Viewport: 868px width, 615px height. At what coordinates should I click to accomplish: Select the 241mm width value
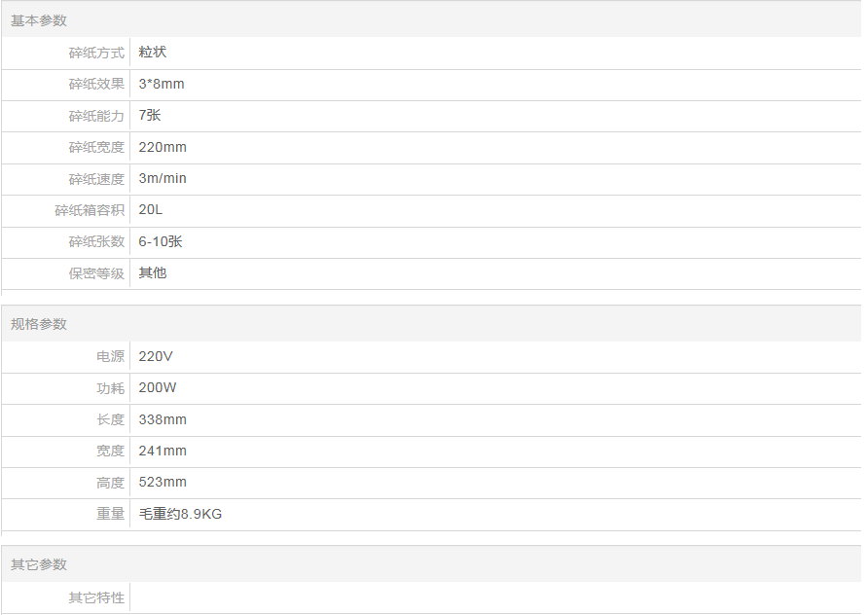click(x=163, y=451)
